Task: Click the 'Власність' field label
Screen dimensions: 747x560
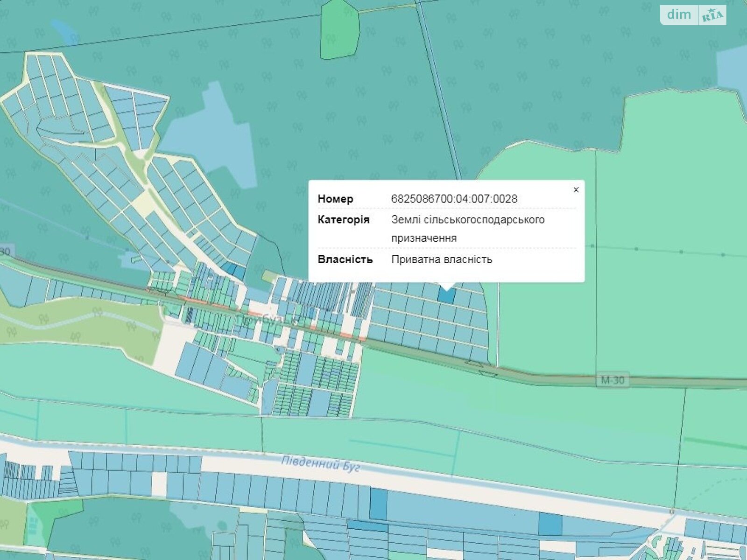Action: (345, 259)
